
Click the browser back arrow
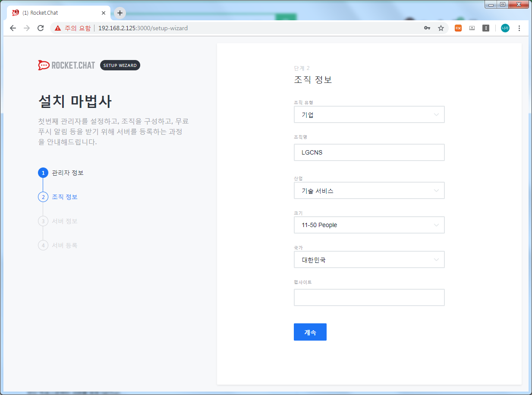[x=13, y=28]
